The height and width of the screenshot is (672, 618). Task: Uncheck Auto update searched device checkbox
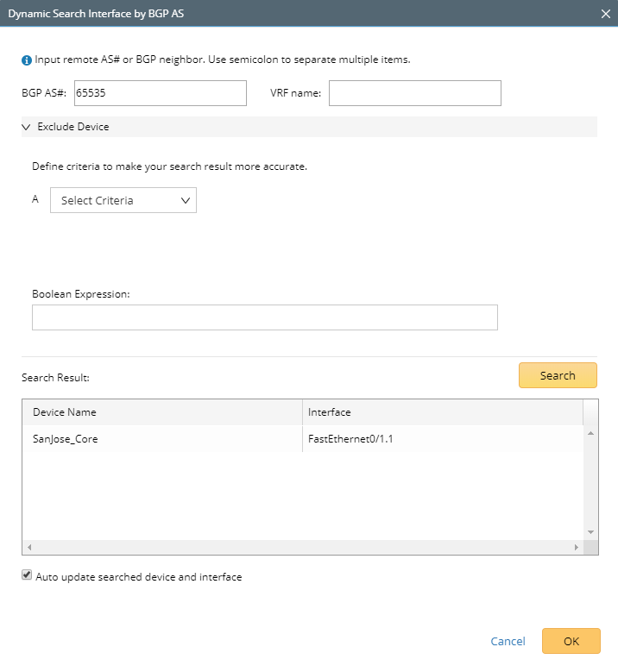click(x=28, y=575)
